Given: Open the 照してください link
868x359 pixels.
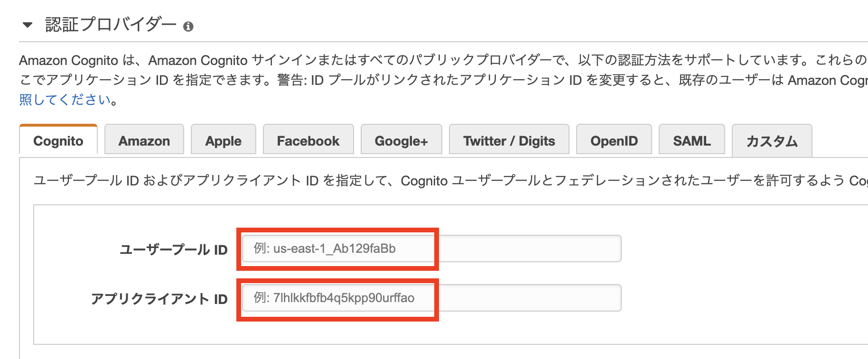Looking at the screenshot, I should tap(66, 100).
